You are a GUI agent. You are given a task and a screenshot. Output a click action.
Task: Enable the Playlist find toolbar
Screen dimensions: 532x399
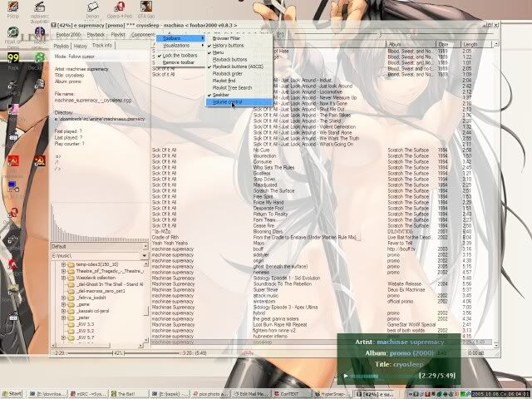click(x=239, y=81)
